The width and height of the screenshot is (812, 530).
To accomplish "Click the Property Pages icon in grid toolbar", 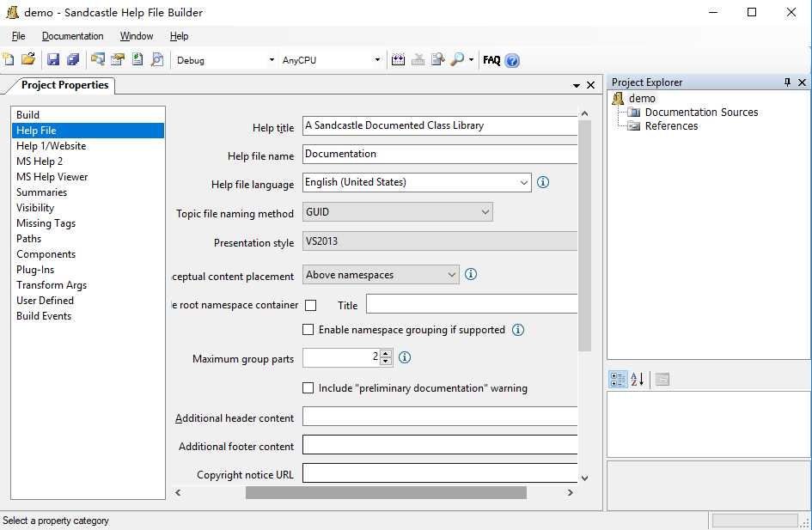I will point(662,380).
